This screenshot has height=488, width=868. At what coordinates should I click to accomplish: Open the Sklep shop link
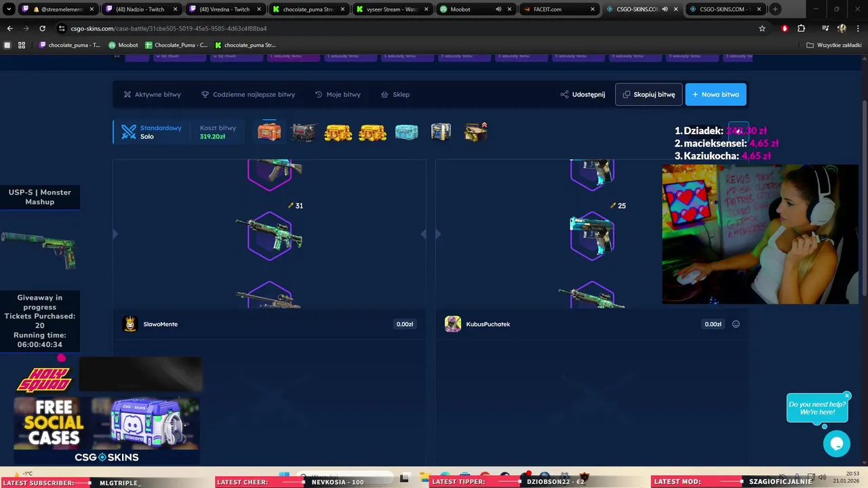click(x=395, y=94)
